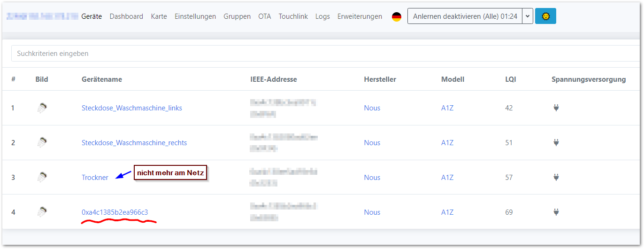Open the Dashboard menu item
The width and height of the screenshot is (644, 249).
point(126,16)
